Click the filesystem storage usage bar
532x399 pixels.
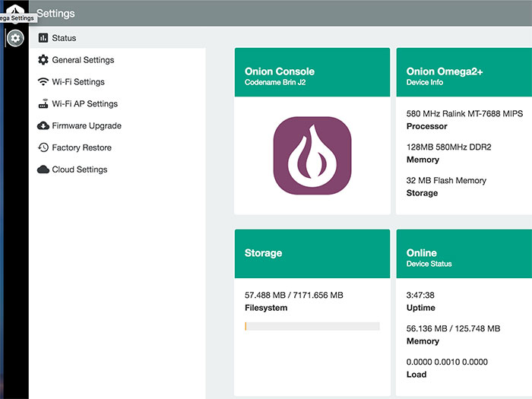[x=312, y=326]
